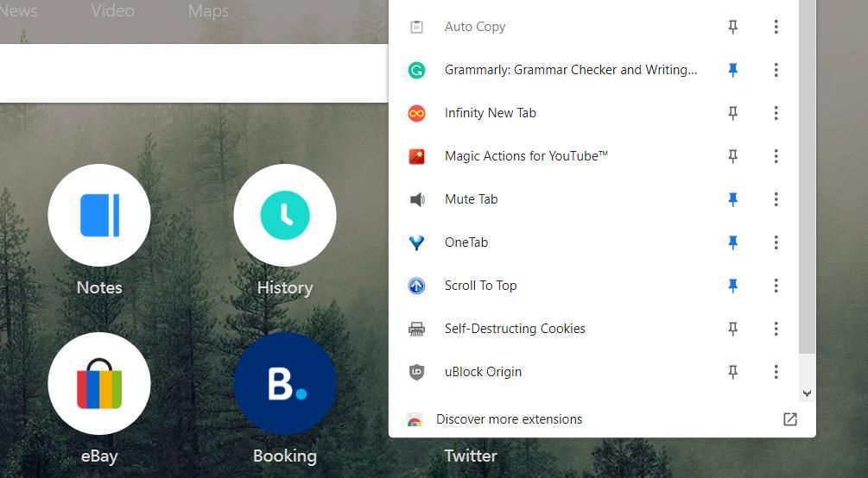Switch to the Video search tab
The width and height of the screenshot is (868, 478).
pos(112,10)
